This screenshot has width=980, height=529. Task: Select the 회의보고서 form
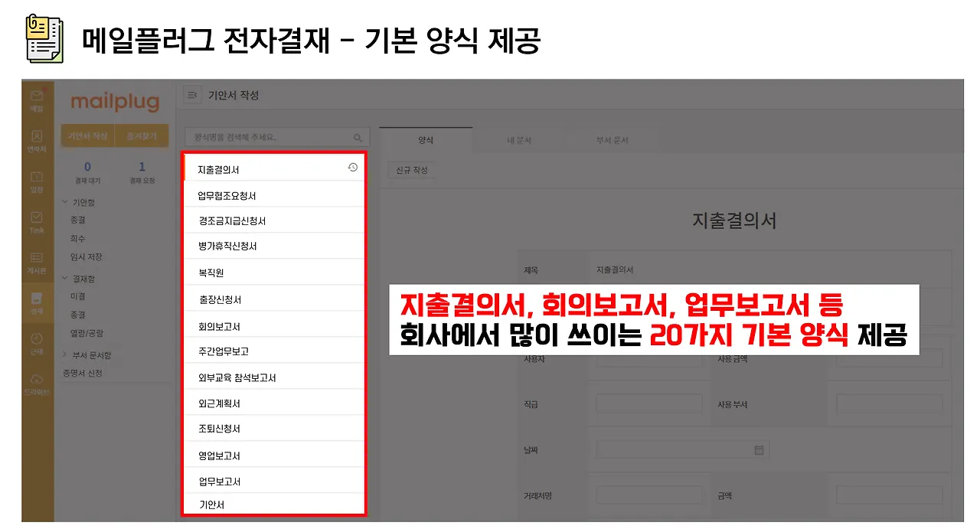274,325
